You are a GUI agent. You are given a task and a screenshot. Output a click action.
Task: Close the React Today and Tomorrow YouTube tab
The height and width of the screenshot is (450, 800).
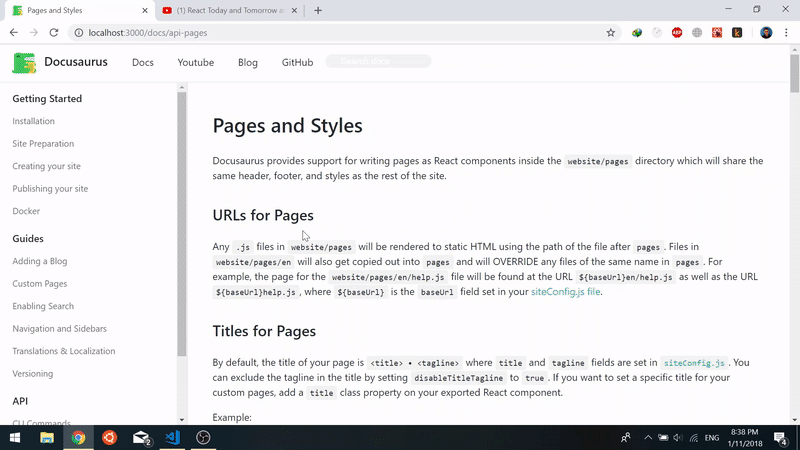(x=294, y=10)
